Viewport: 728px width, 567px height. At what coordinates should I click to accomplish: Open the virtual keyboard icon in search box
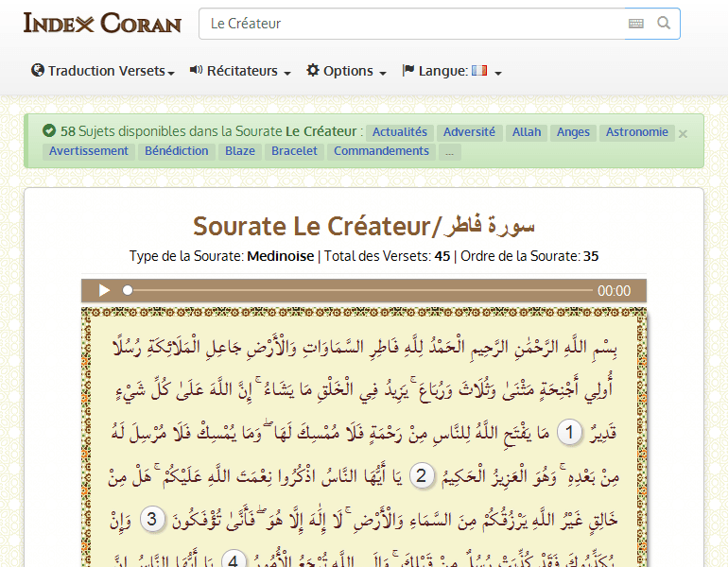tap(635, 24)
